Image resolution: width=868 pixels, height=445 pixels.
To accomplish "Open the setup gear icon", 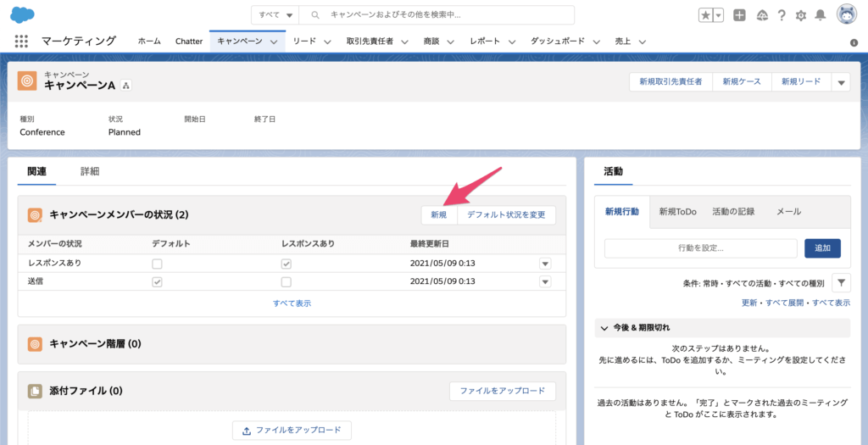I will coord(800,15).
